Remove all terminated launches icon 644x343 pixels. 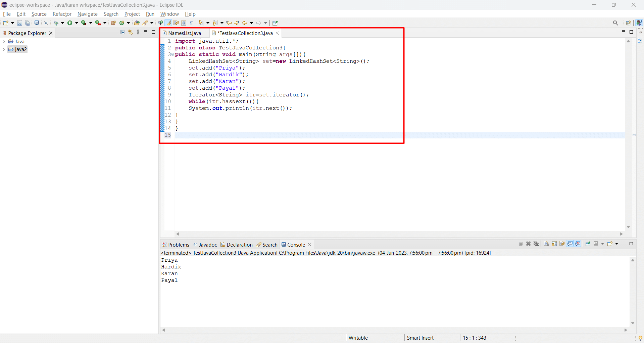click(x=536, y=244)
